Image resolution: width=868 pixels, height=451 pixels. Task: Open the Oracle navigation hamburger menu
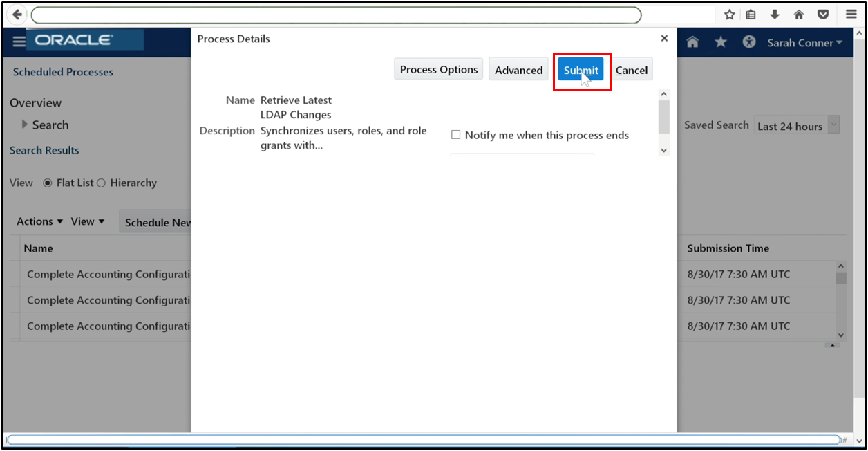(x=19, y=42)
